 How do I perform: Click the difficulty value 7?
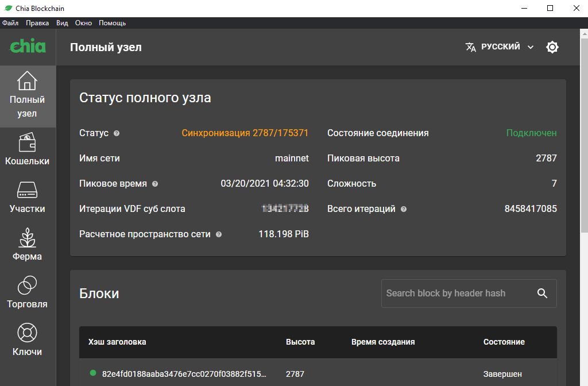554,183
